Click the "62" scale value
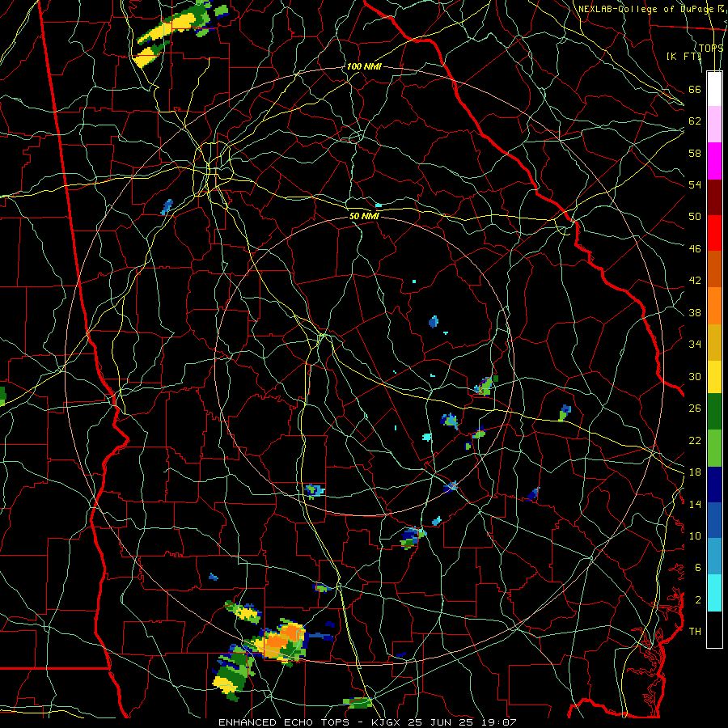The image size is (728, 728). pos(695,121)
